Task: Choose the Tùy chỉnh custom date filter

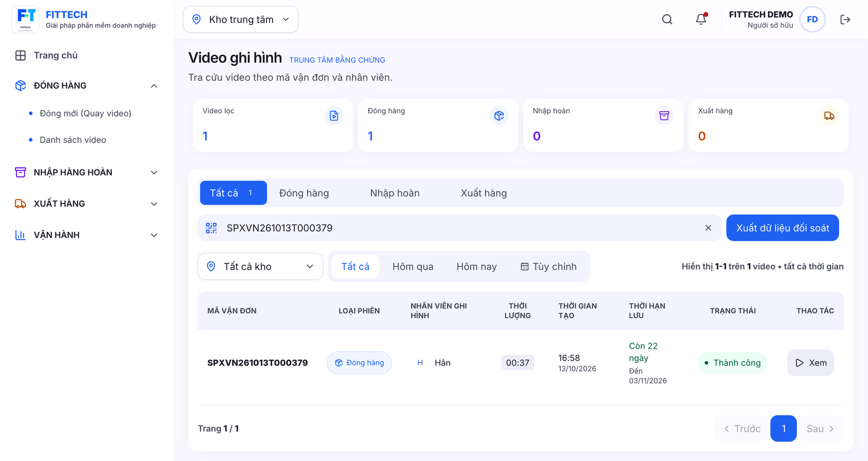Action: (x=548, y=266)
